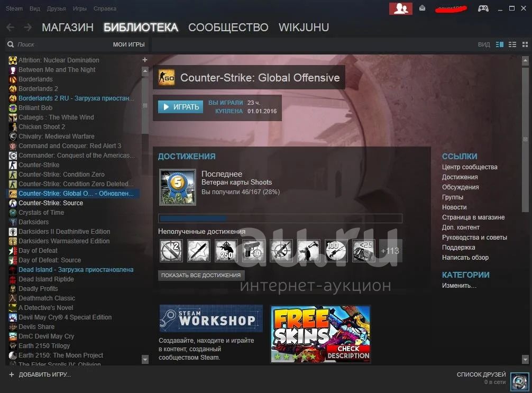This screenshot has height=393, width=532.
Task: Click the main pane scroll up arrow
Action: coord(525,61)
